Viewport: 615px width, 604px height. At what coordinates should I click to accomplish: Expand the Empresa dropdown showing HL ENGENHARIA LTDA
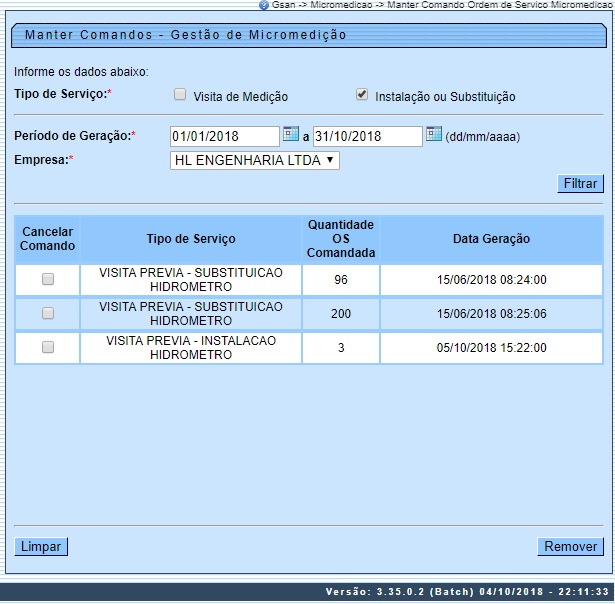[x=255, y=160]
